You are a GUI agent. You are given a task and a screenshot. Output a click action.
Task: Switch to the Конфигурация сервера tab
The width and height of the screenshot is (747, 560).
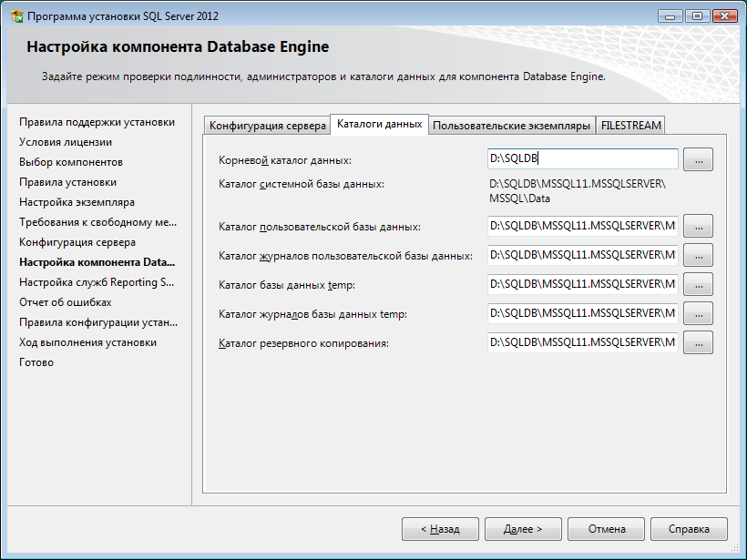[x=268, y=126]
